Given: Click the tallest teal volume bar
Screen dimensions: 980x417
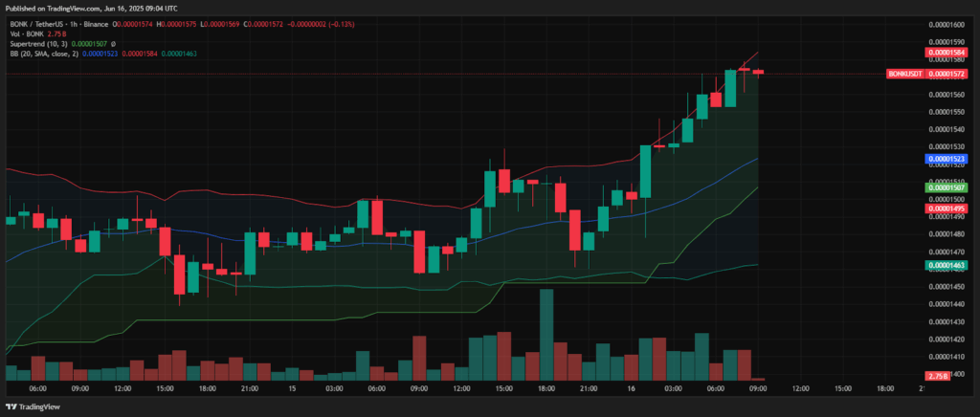Looking at the screenshot, I should pyautogui.click(x=546, y=335).
